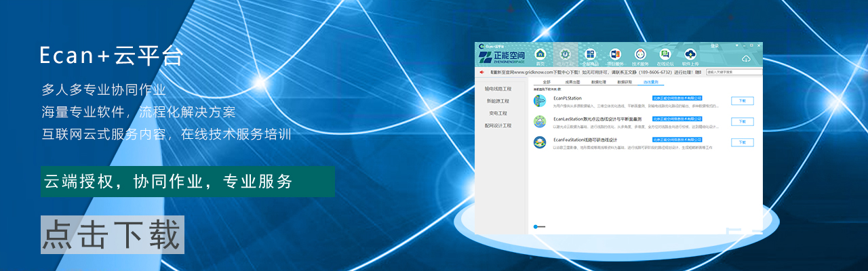Click the cloud download icon at toolbar end

point(746,58)
